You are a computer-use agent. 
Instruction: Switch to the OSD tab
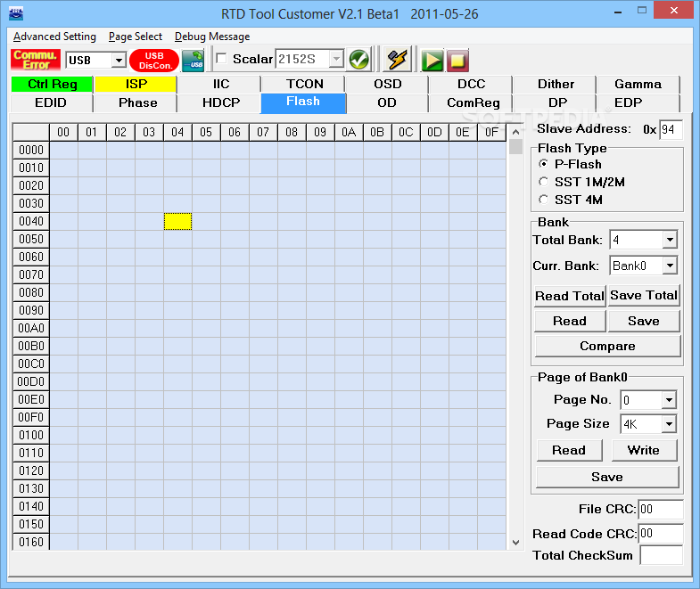[x=388, y=84]
